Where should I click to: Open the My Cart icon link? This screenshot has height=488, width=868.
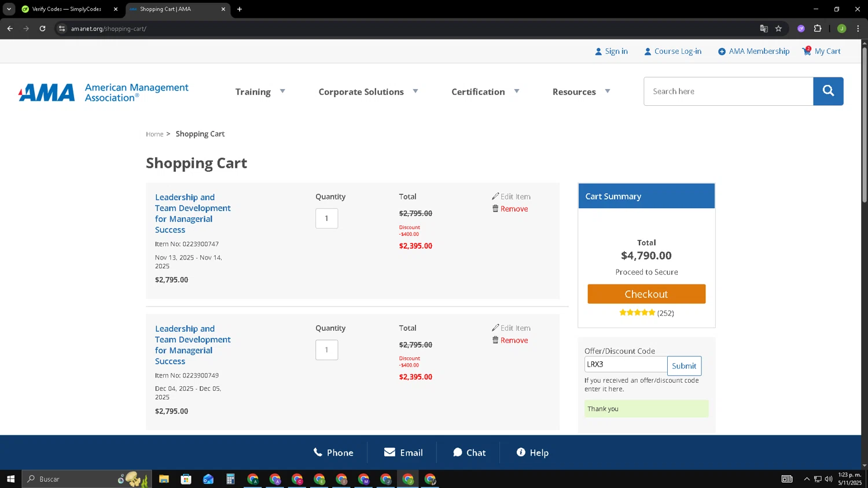(821, 51)
